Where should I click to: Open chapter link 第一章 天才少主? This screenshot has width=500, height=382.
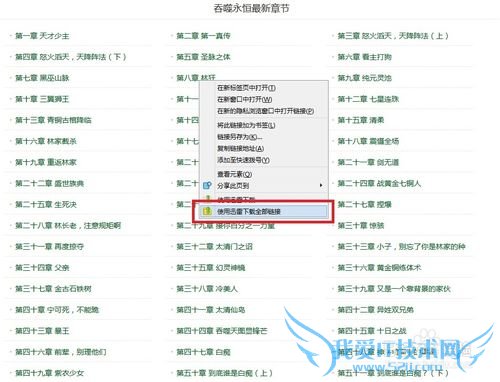[42, 36]
